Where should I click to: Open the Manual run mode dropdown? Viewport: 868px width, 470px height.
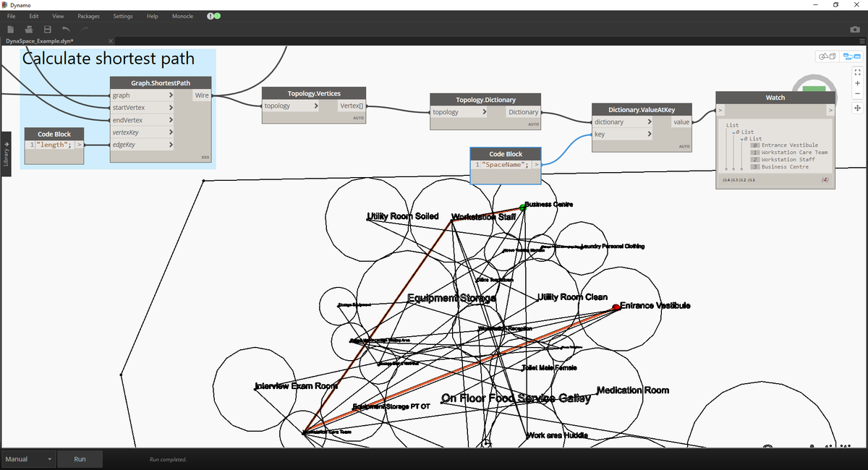[28, 459]
